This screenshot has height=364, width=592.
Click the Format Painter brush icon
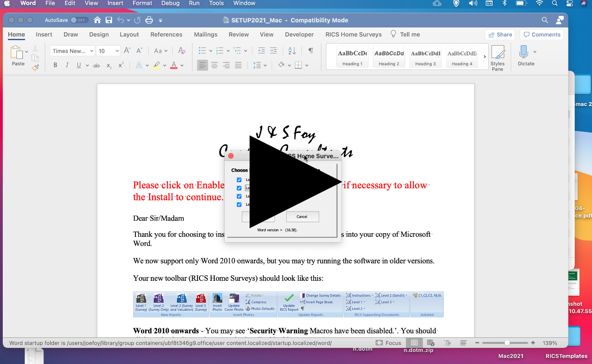(35, 68)
